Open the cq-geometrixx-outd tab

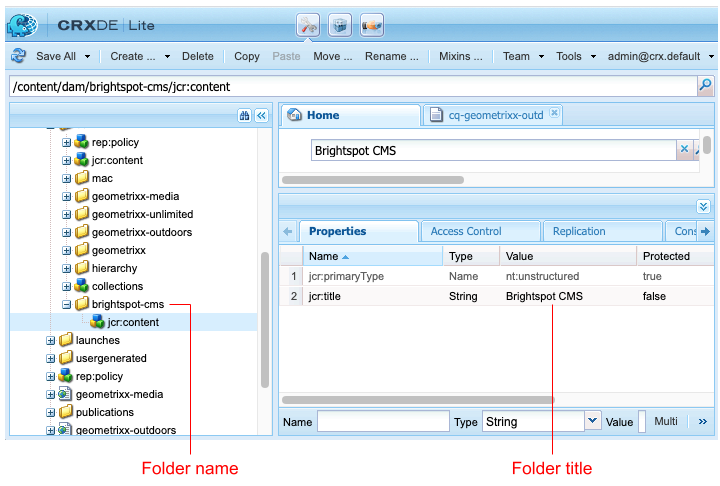point(495,115)
